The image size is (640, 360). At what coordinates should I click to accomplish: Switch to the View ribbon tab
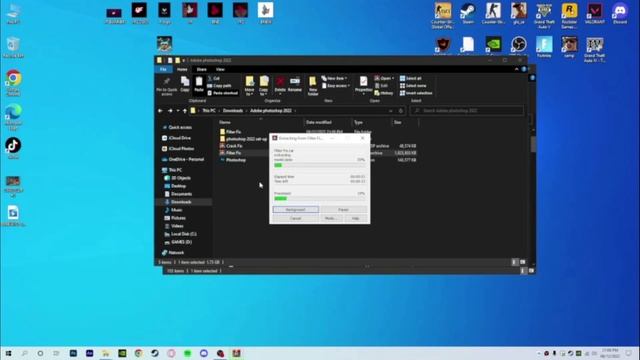tap(220, 69)
